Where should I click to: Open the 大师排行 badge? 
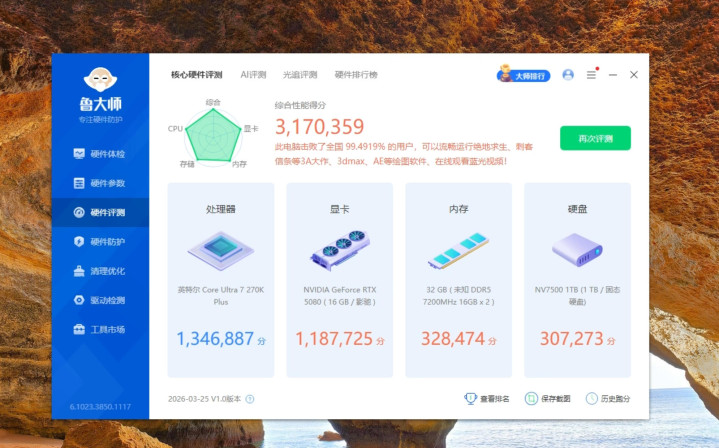pos(524,74)
